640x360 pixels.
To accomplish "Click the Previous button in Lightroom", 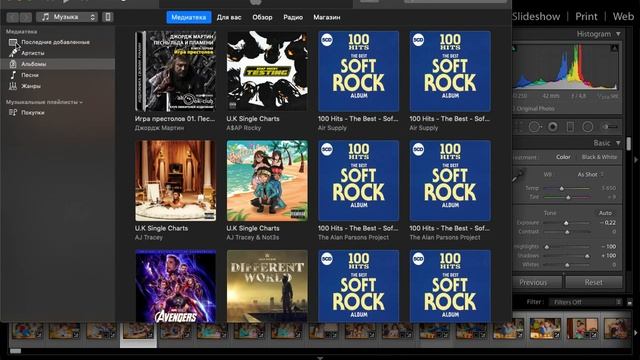I will point(537,282).
